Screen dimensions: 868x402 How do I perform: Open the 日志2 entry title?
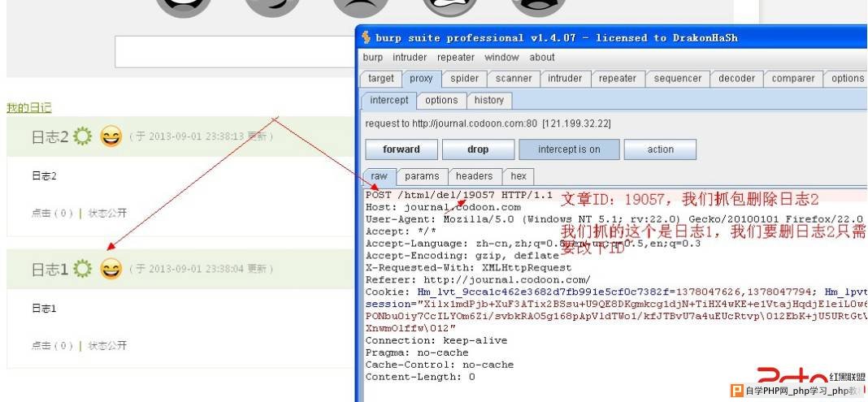coord(50,137)
